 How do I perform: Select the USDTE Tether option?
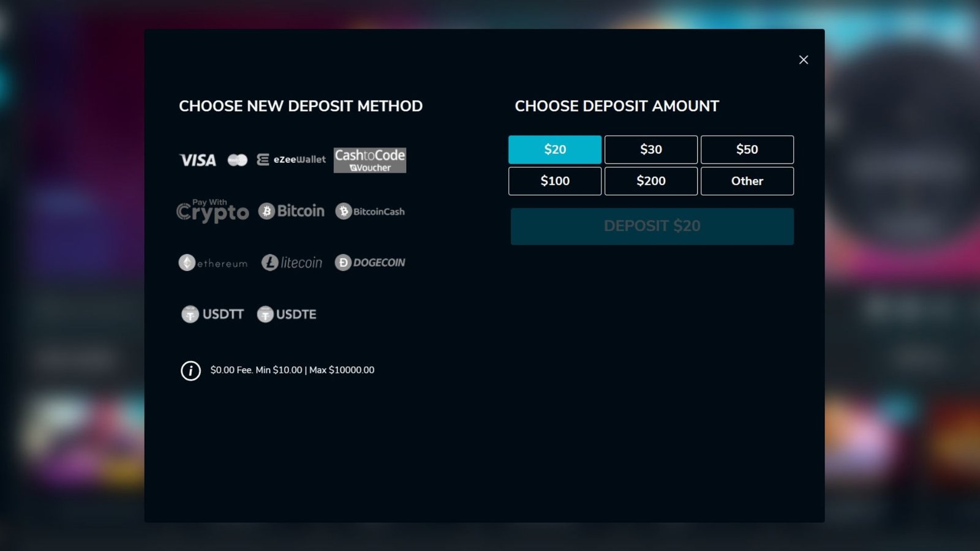point(287,314)
